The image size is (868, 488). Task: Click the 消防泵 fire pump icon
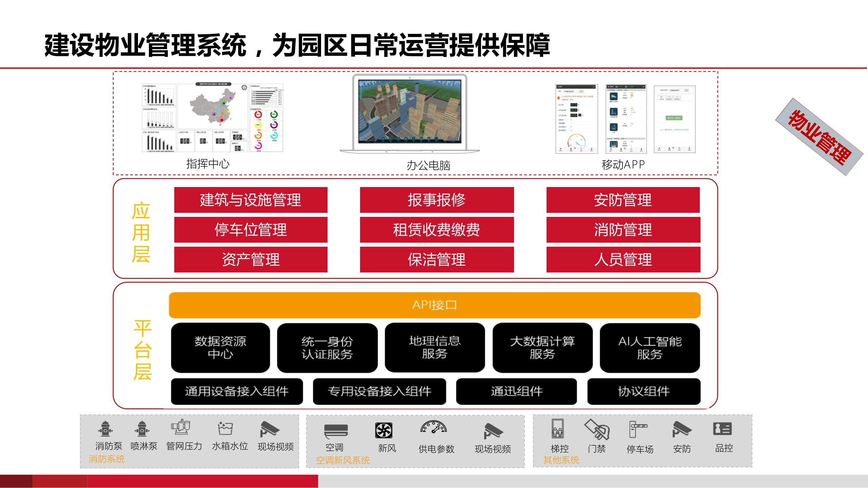[105, 429]
